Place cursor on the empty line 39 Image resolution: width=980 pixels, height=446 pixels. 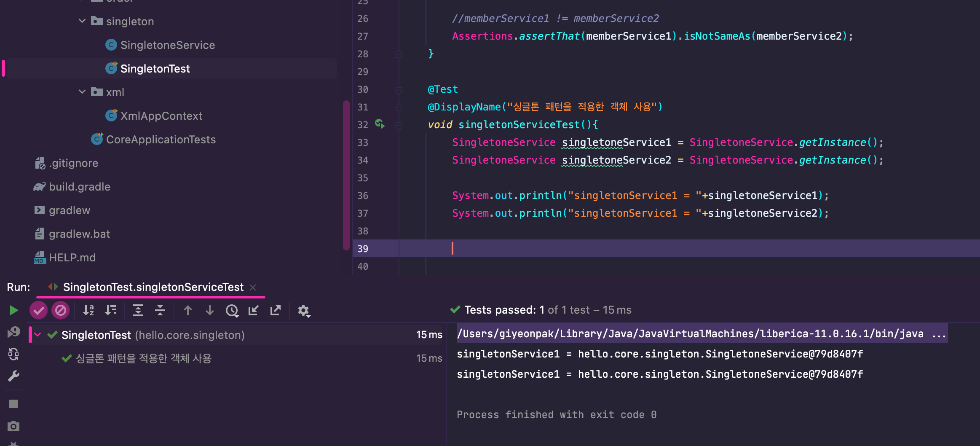[x=689, y=249]
